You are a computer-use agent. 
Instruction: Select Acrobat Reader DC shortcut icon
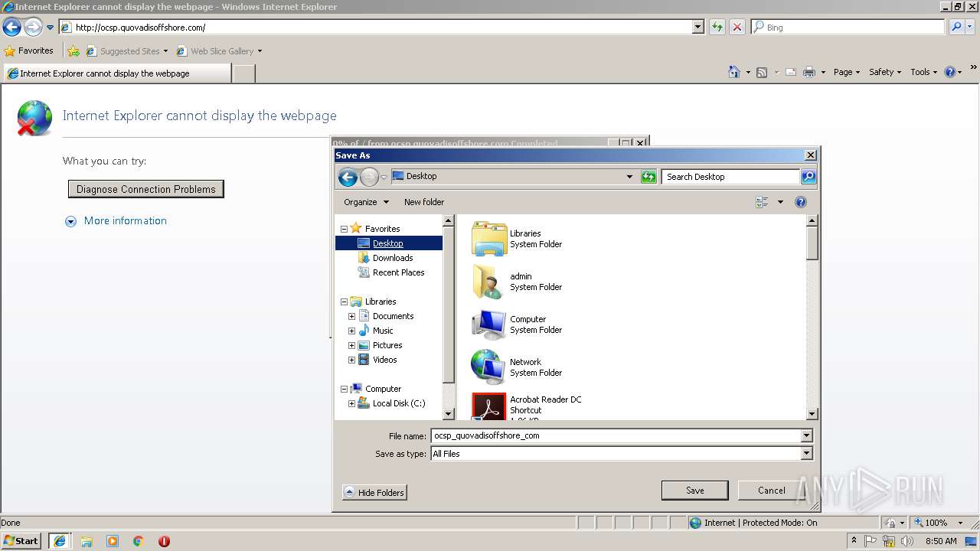click(x=489, y=406)
